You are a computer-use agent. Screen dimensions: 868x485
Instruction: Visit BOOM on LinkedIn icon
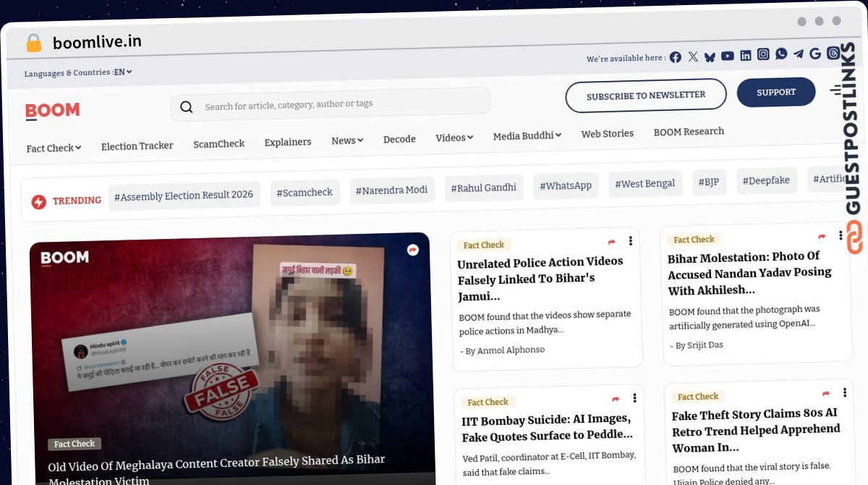(746, 56)
